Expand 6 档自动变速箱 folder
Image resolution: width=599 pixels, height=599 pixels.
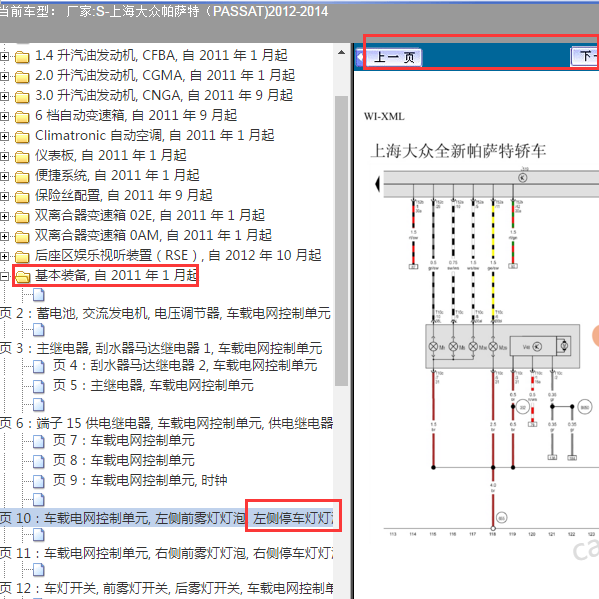tap(4, 116)
